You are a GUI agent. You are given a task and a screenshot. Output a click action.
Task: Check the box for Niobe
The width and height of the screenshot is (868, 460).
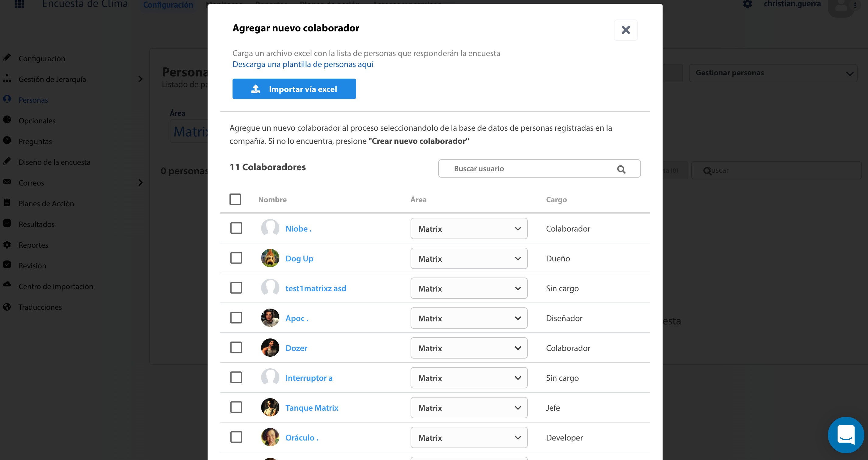(236, 228)
